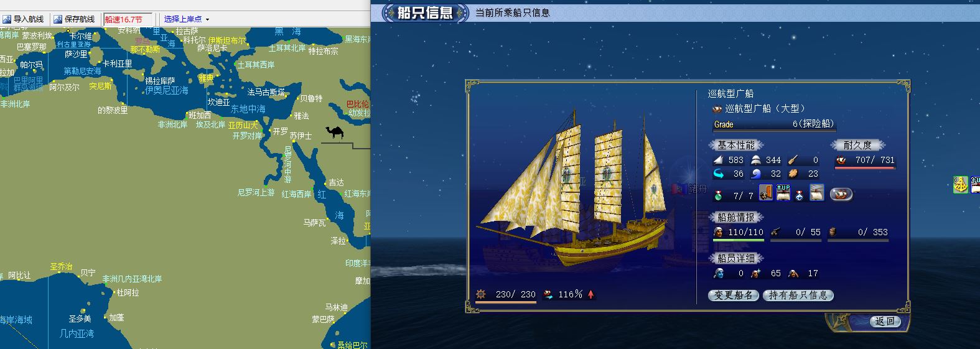Click the cannon icon beside 0/55
The height and width of the screenshot is (349, 980).
(x=776, y=232)
